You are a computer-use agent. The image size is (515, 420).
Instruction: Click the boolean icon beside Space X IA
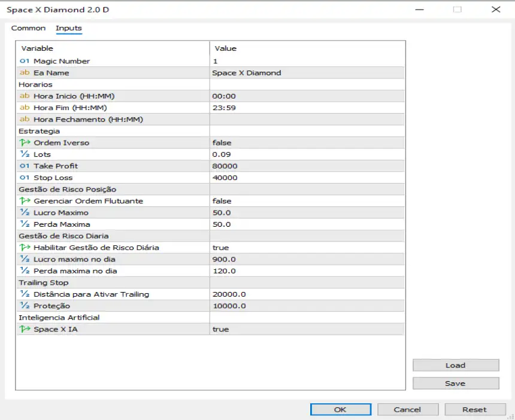[25, 330]
